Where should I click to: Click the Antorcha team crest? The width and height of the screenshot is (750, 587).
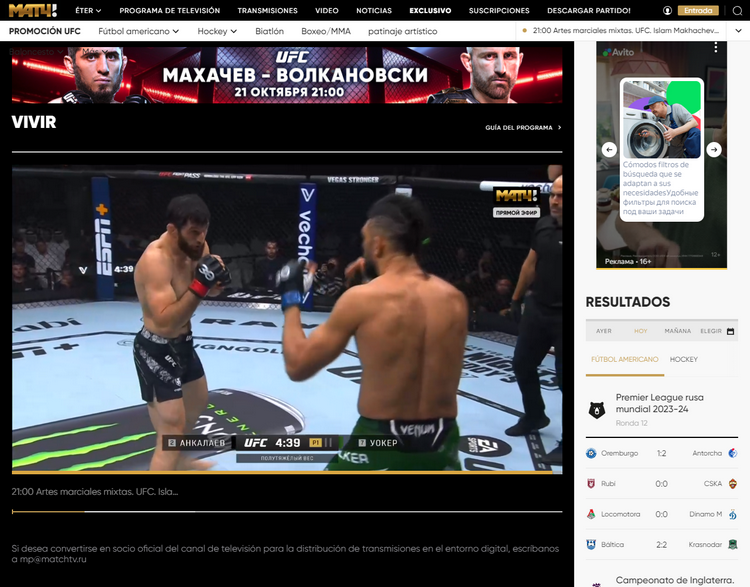732,453
